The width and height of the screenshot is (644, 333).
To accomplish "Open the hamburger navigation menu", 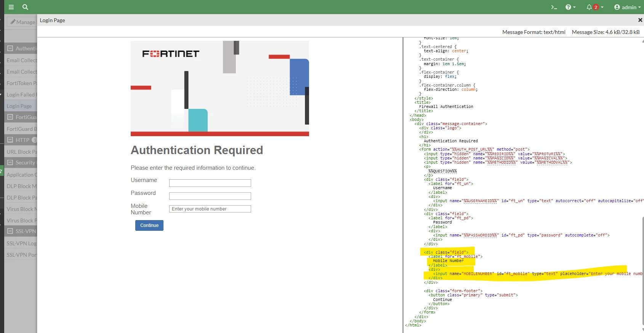I will click(11, 7).
